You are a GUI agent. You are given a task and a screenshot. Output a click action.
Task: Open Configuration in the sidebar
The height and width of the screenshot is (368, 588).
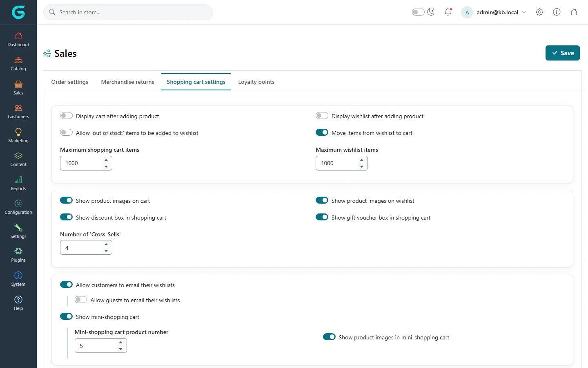(x=18, y=207)
